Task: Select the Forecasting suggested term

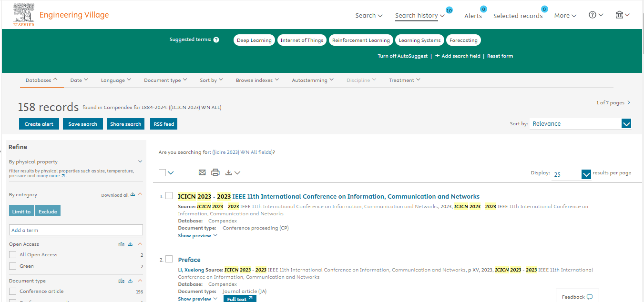Action: (463, 40)
